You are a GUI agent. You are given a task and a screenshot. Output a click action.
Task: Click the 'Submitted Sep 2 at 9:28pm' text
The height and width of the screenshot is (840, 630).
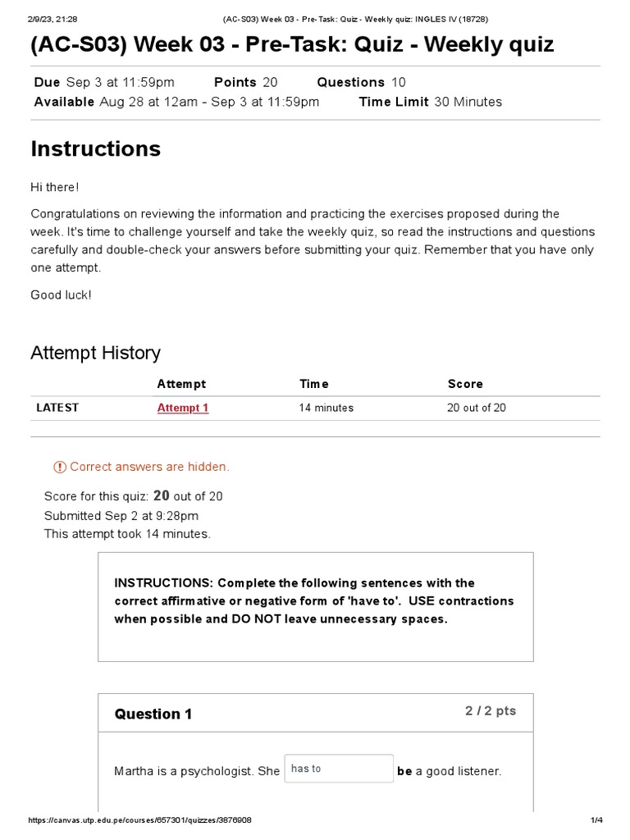pyautogui.click(x=121, y=516)
